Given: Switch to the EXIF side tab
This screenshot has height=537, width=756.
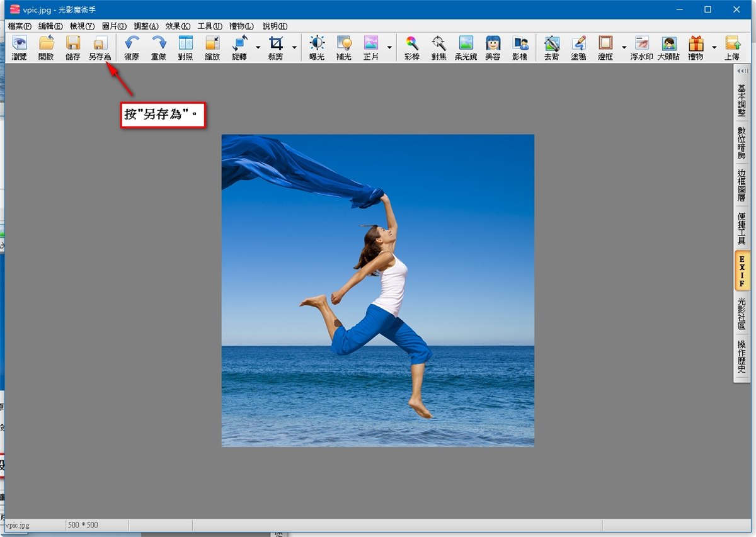Looking at the screenshot, I should tap(742, 271).
